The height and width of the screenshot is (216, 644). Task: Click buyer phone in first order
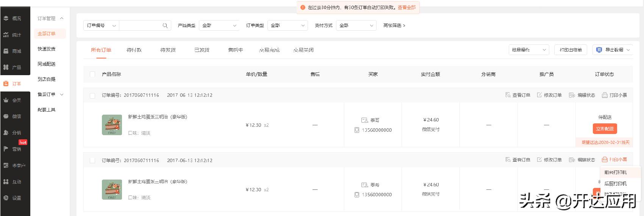click(377, 130)
